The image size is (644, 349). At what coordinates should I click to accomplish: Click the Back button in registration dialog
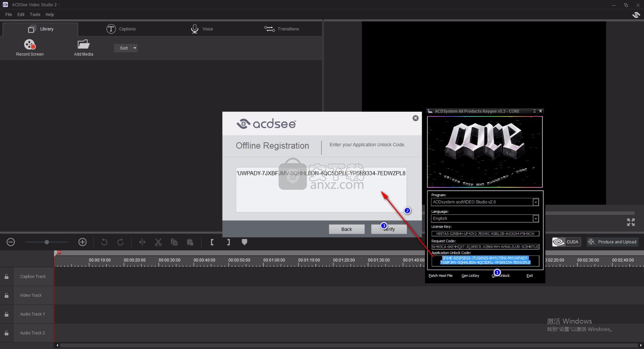pos(347,229)
